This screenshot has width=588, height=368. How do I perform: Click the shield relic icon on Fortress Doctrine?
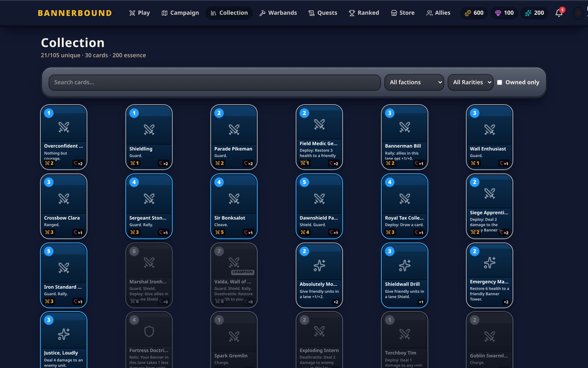point(149,331)
